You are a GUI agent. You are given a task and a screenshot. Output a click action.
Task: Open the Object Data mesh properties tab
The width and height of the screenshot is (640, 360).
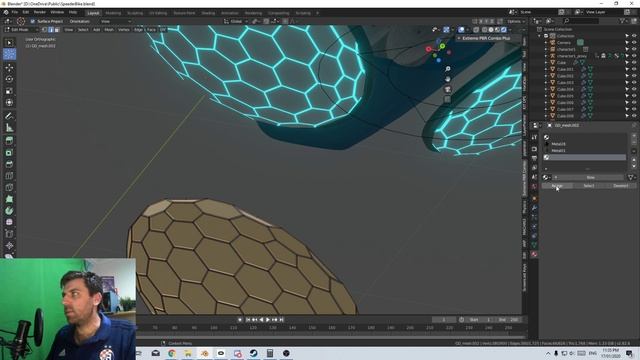[x=534, y=245]
